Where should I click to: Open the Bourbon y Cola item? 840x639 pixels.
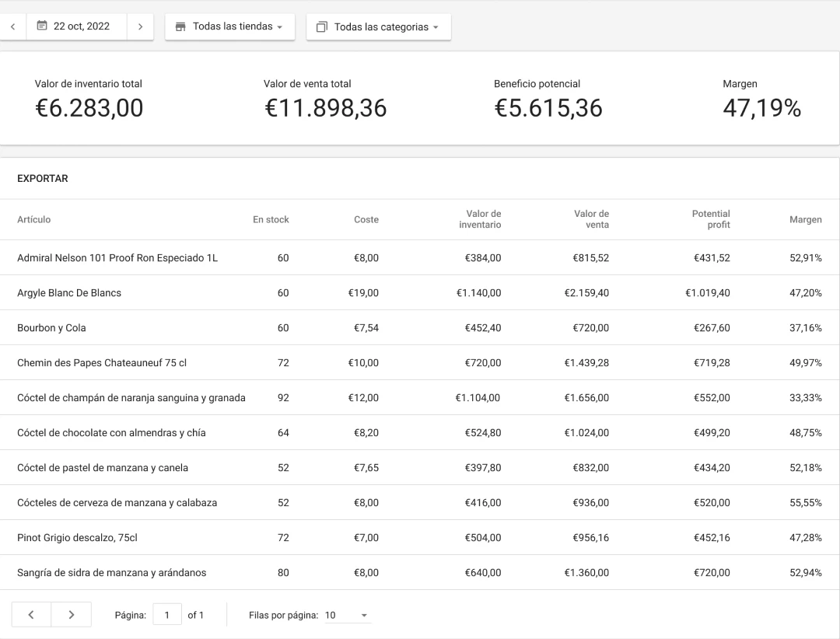[51, 328]
